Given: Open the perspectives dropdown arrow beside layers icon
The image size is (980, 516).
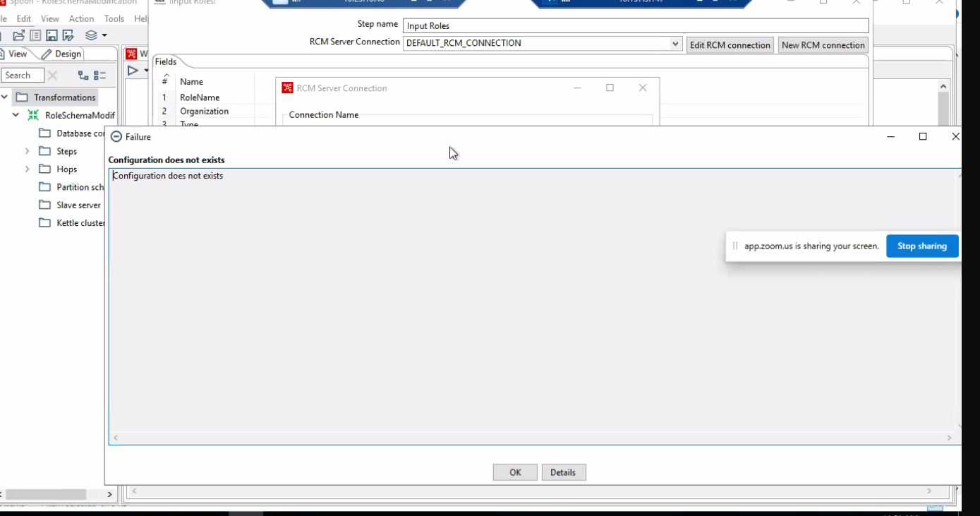Looking at the screenshot, I should (104, 35).
